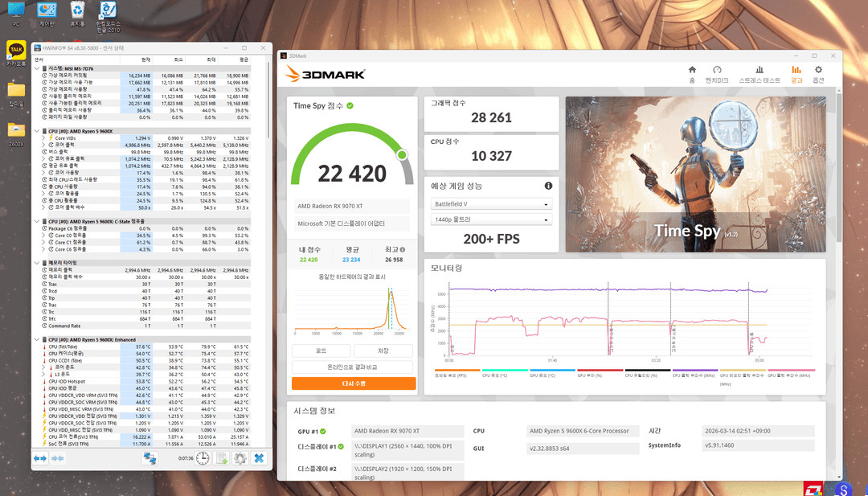Open the 3DMark Stress Test section
Image resolution: width=868 pixels, height=496 pixels.
(759, 71)
